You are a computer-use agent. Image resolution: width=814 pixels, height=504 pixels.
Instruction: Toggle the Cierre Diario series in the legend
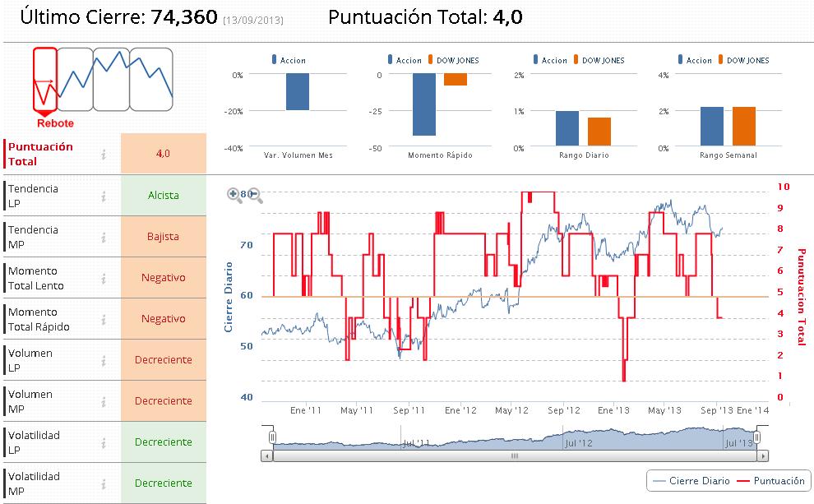click(x=691, y=481)
